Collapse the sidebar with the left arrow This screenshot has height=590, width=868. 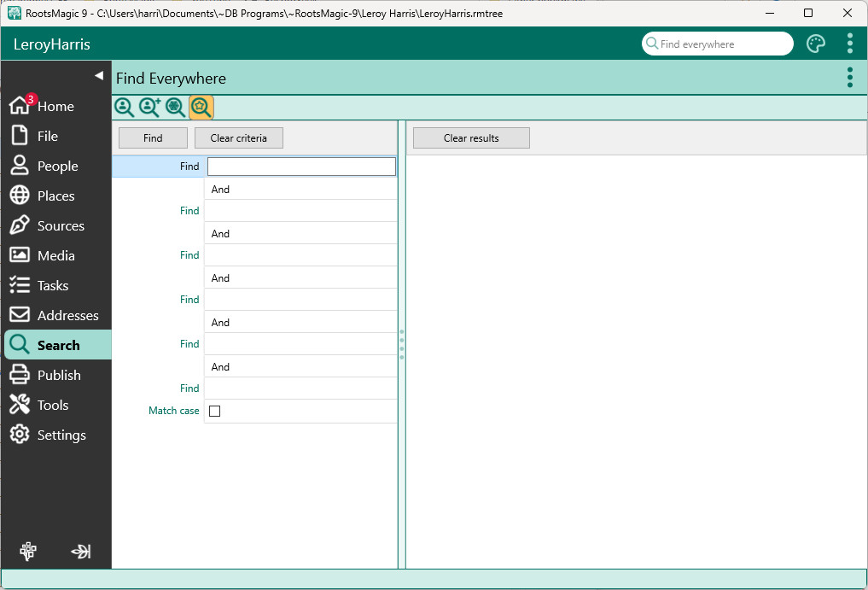(x=98, y=76)
